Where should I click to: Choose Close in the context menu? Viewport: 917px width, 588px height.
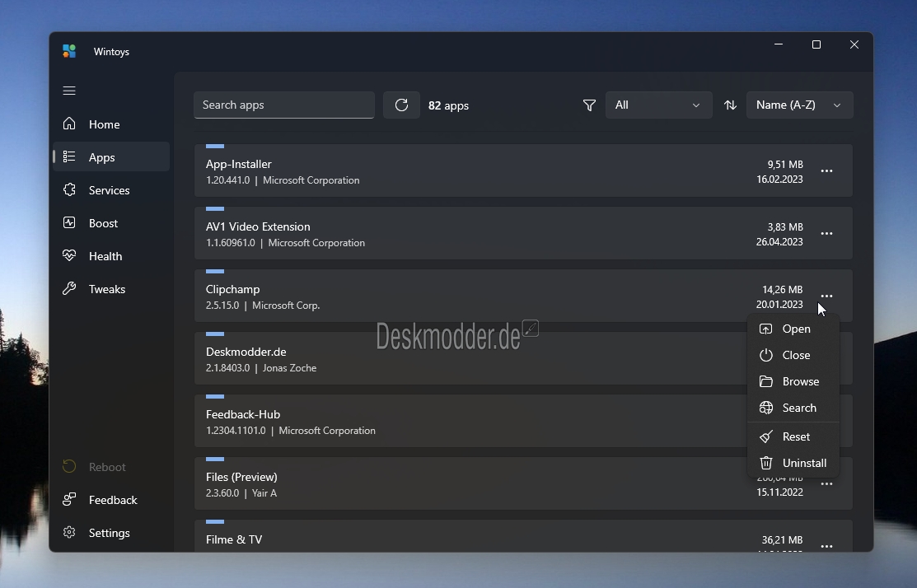pos(793,356)
